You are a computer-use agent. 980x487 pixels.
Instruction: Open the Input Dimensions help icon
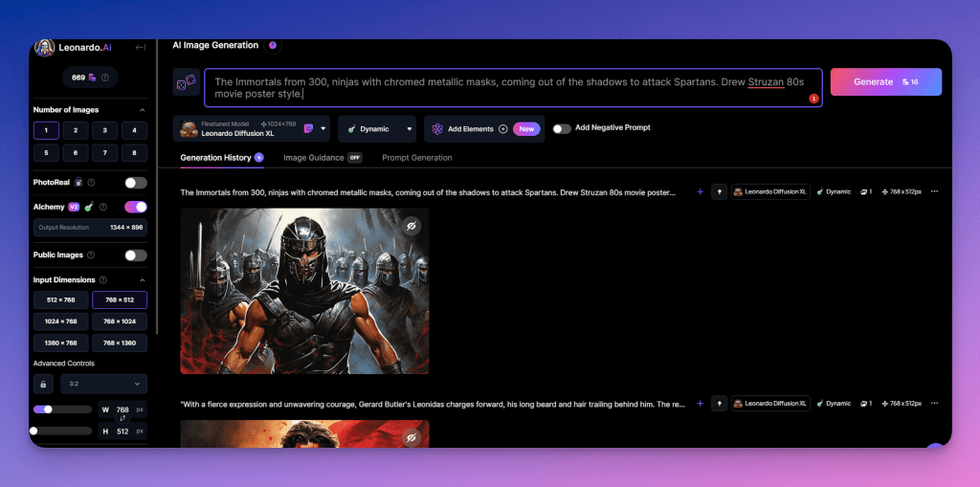[103, 280]
